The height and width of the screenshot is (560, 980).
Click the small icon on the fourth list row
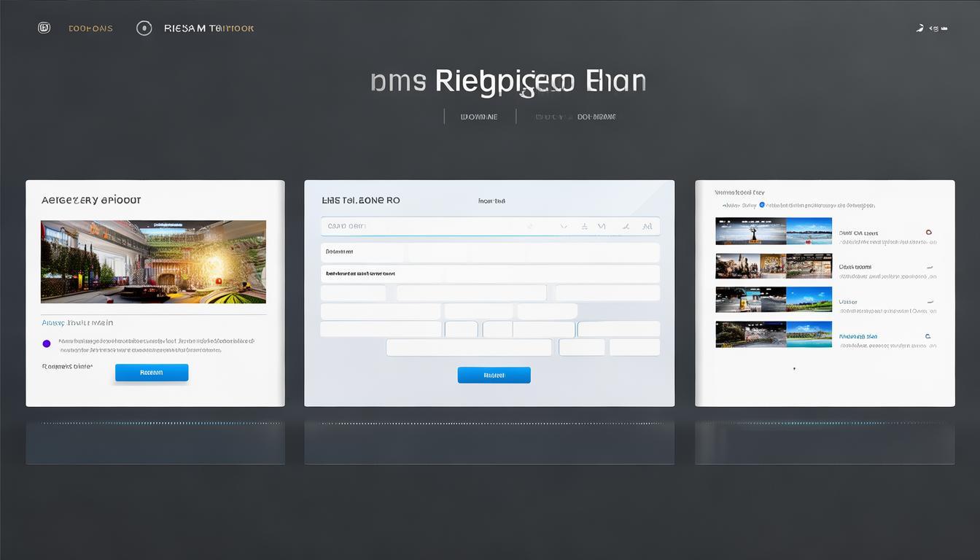coord(927,336)
